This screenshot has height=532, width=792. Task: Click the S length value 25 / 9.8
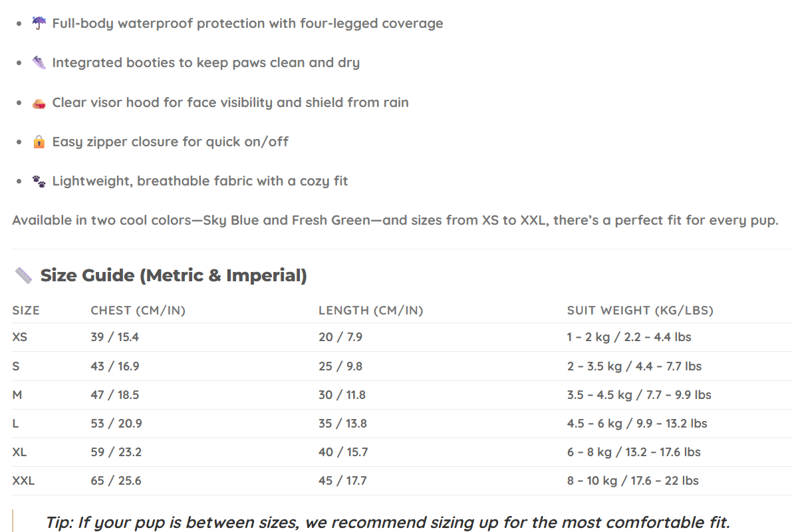click(340, 366)
